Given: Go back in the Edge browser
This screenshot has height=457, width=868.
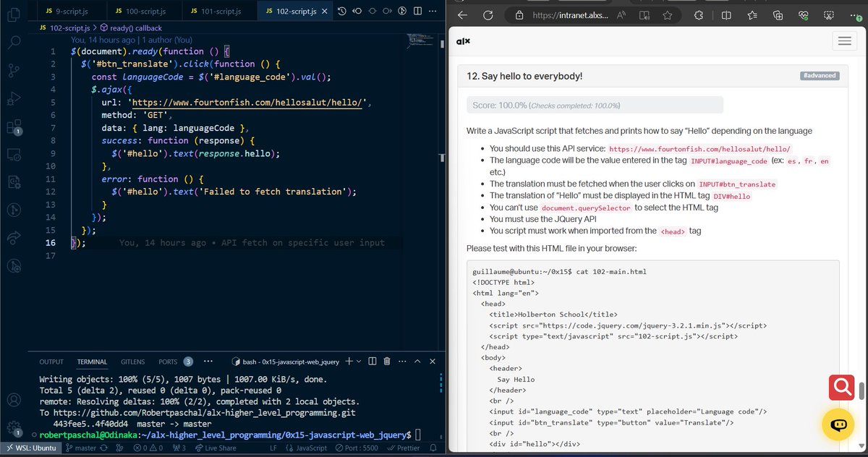Looking at the screenshot, I should coord(463,15).
